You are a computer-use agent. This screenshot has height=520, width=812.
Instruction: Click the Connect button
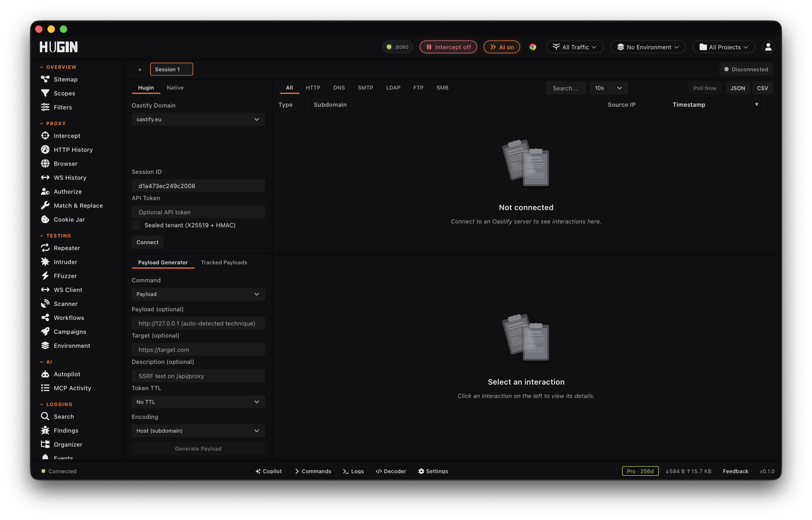148,242
